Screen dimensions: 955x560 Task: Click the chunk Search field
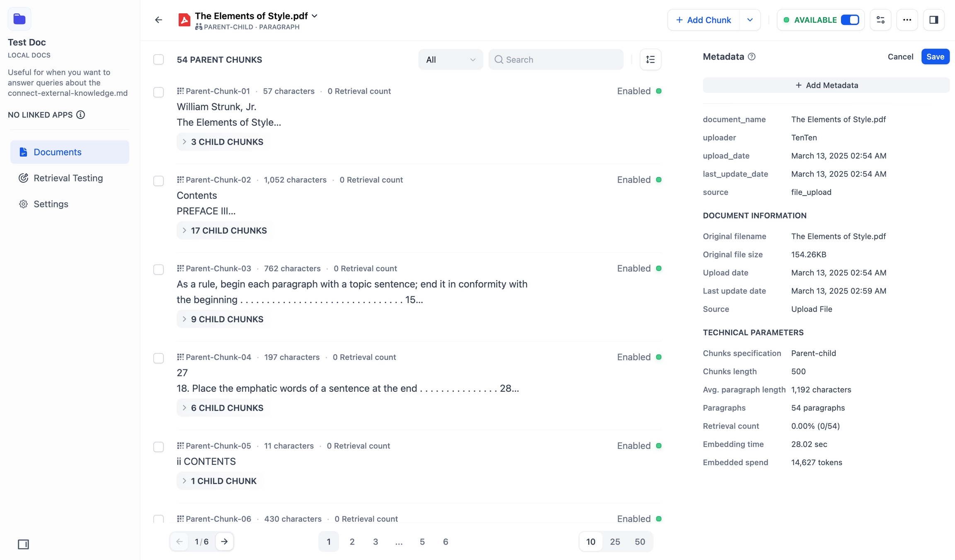[560, 60]
